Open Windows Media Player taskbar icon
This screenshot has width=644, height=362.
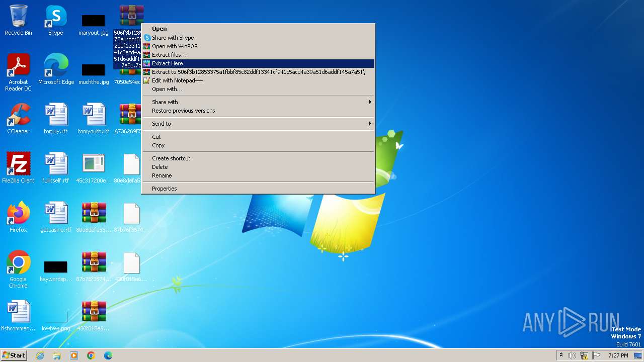point(74,355)
